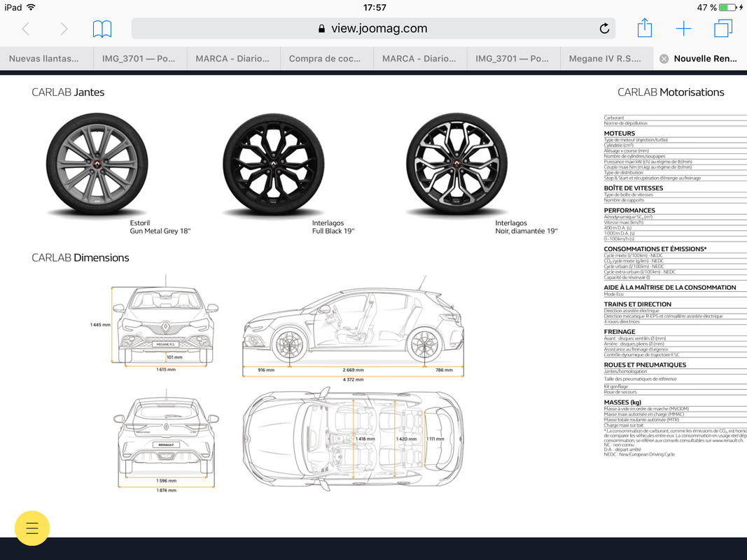Screen dimensions: 747x560
Task: Switch to the second IMG_3701 tab
Action: (514, 59)
